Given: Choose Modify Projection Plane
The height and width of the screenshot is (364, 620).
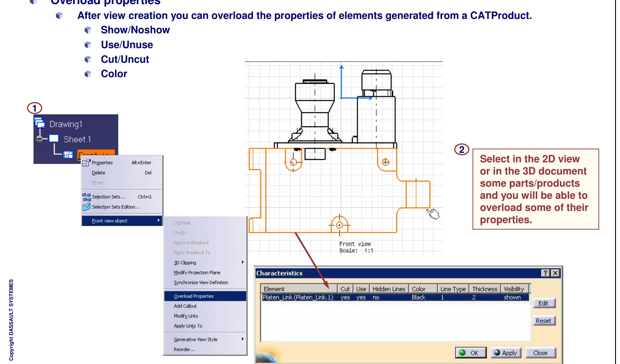Looking at the screenshot, I should 205,273.
